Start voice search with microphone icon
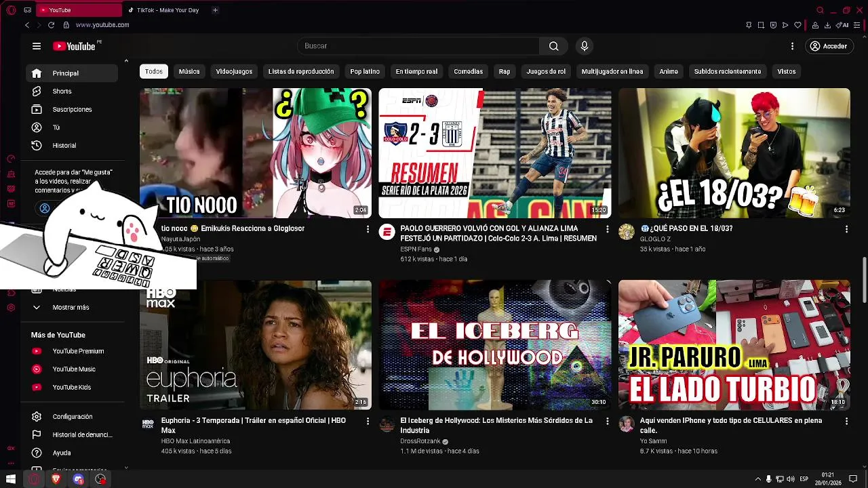This screenshot has height=488, width=868. [x=585, y=46]
